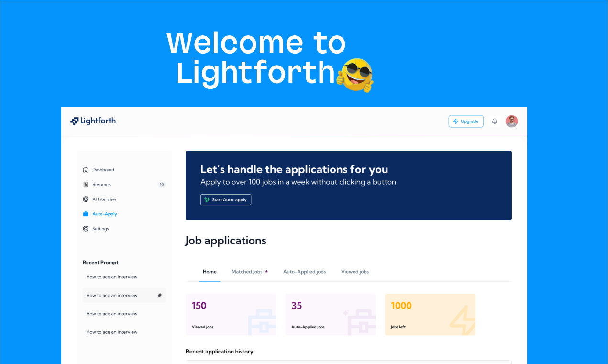Screen dimensions: 608x364
Task: Switch to the Viewed jobs tab
Action: tap(355, 272)
